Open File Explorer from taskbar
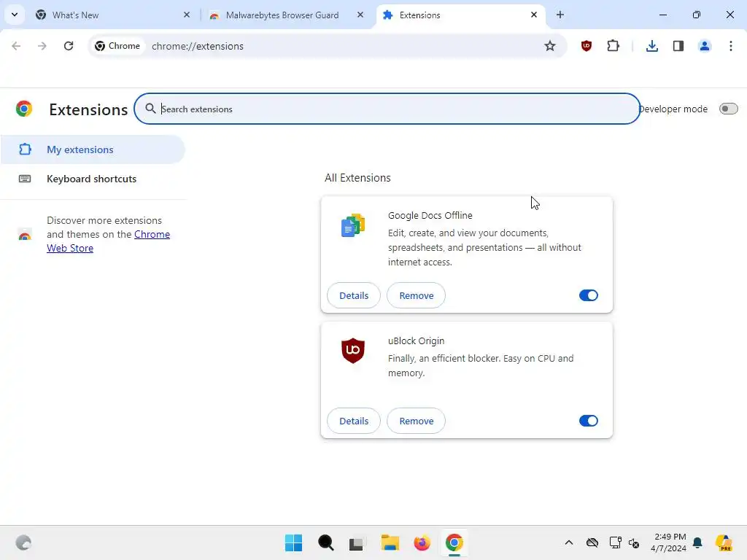747x560 pixels. (390, 542)
